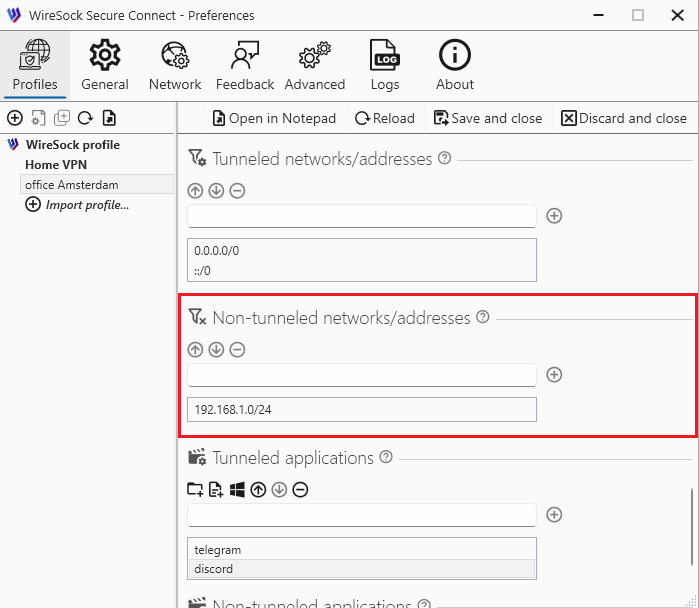Click the vertical scrollbar in settings pane

692,526
